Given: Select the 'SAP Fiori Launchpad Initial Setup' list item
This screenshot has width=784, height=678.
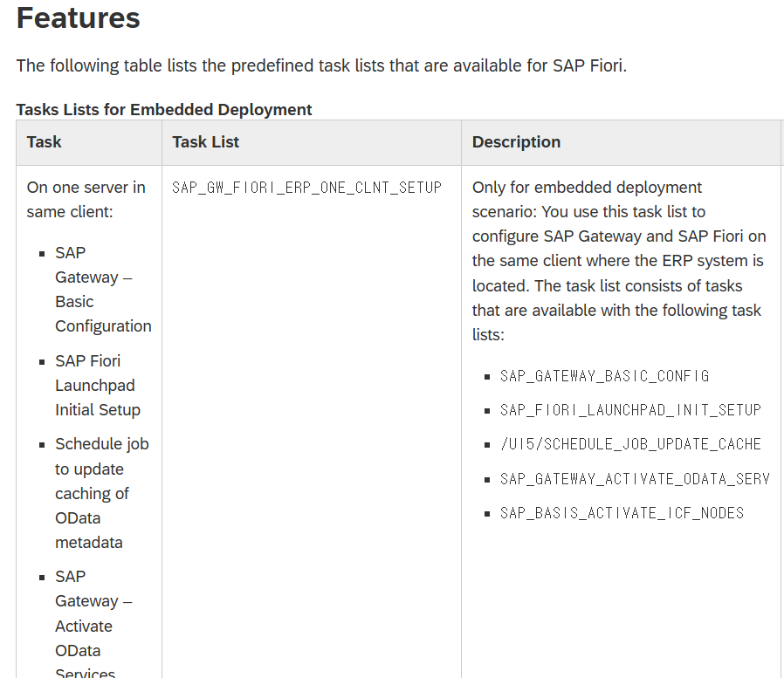Looking at the screenshot, I should [97, 385].
